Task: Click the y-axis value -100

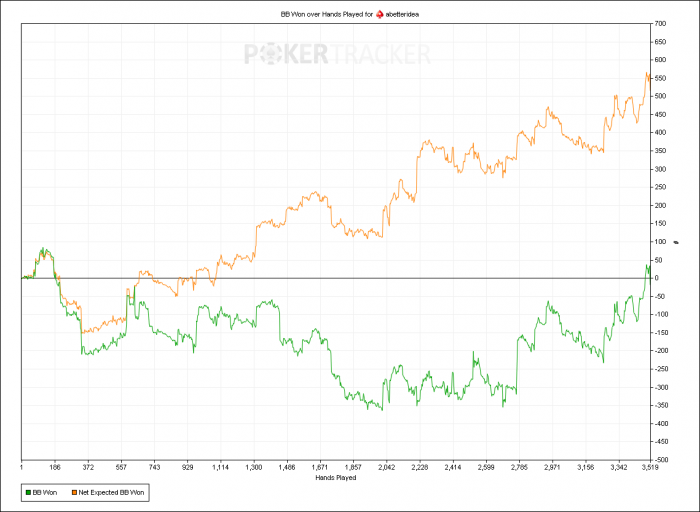Action: click(661, 315)
